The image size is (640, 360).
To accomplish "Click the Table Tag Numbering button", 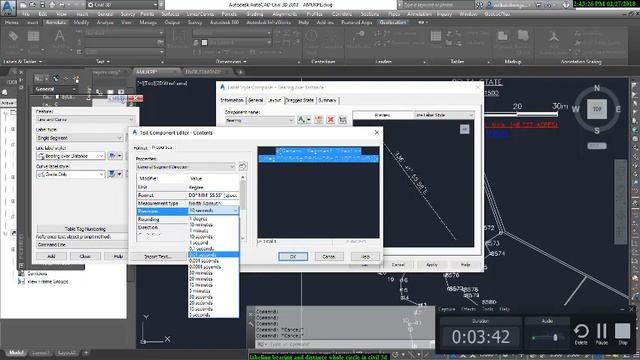I will pyautogui.click(x=84, y=229).
